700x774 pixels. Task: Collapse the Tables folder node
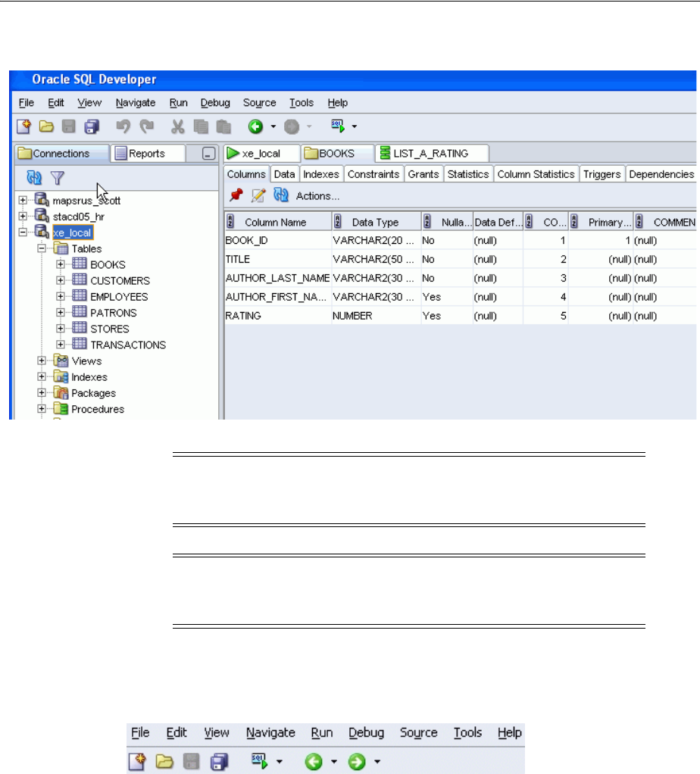[x=42, y=248]
